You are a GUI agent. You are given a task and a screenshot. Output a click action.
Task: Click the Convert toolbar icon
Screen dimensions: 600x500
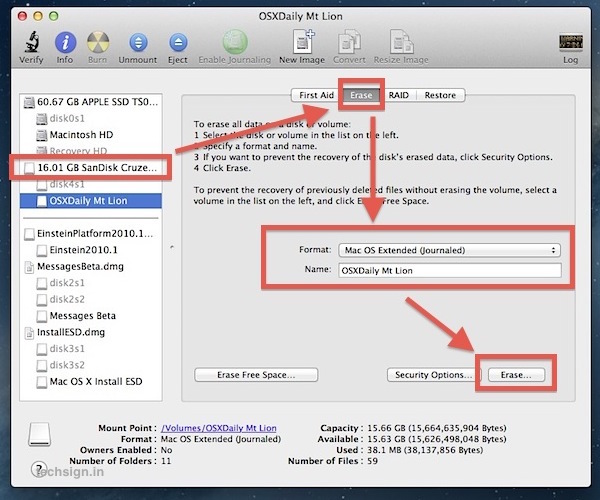[349, 41]
